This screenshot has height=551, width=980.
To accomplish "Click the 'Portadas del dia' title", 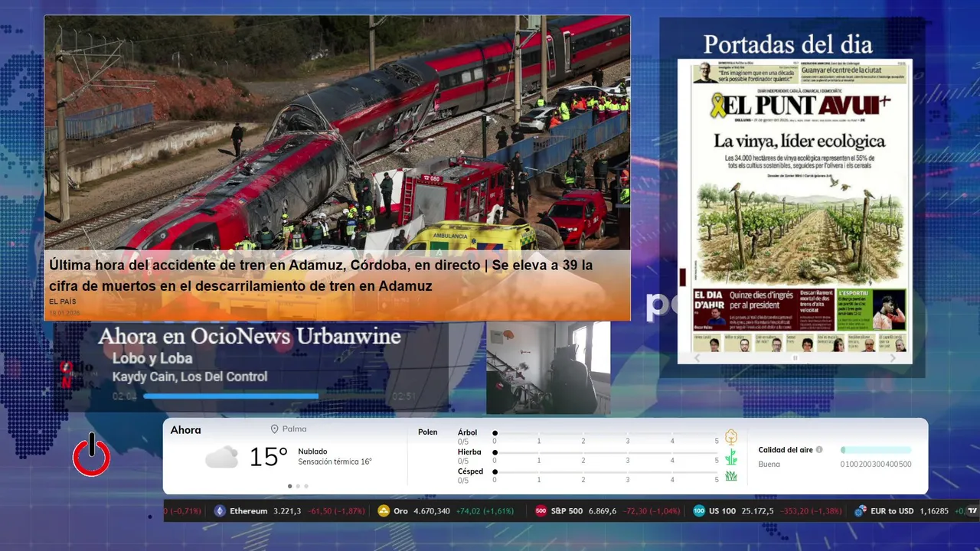I will (x=788, y=44).
